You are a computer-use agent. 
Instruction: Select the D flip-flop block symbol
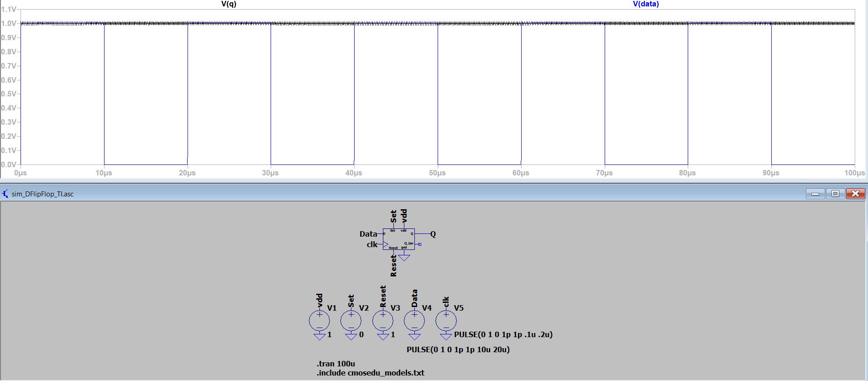point(398,239)
